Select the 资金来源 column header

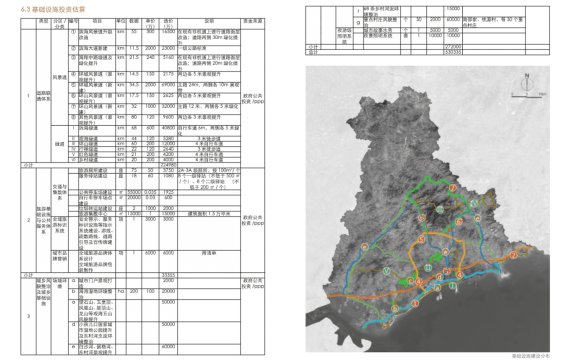point(253,21)
